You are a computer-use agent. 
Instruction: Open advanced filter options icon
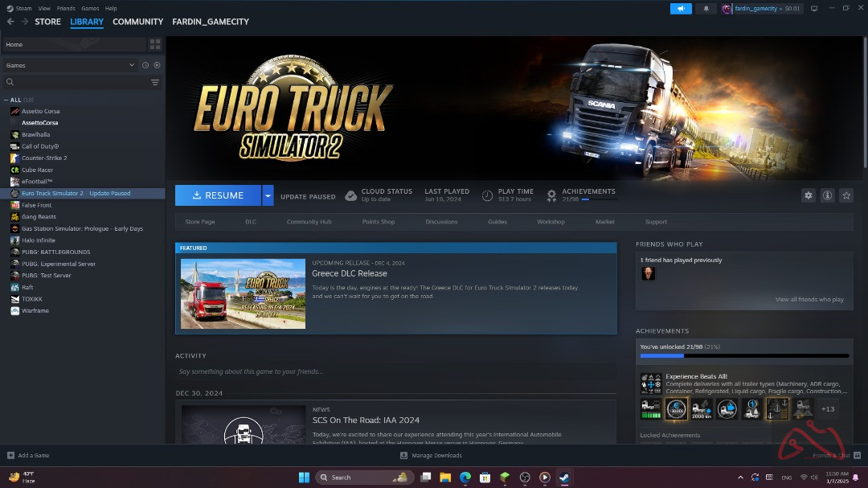pos(155,82)
